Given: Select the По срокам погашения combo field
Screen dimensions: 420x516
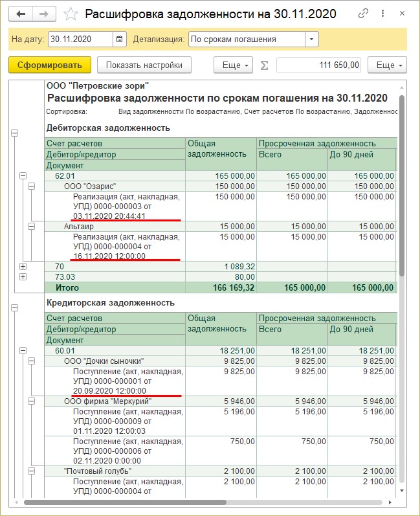Looking at the screenshot, I should pyautogui.click(x=247, y=39).
